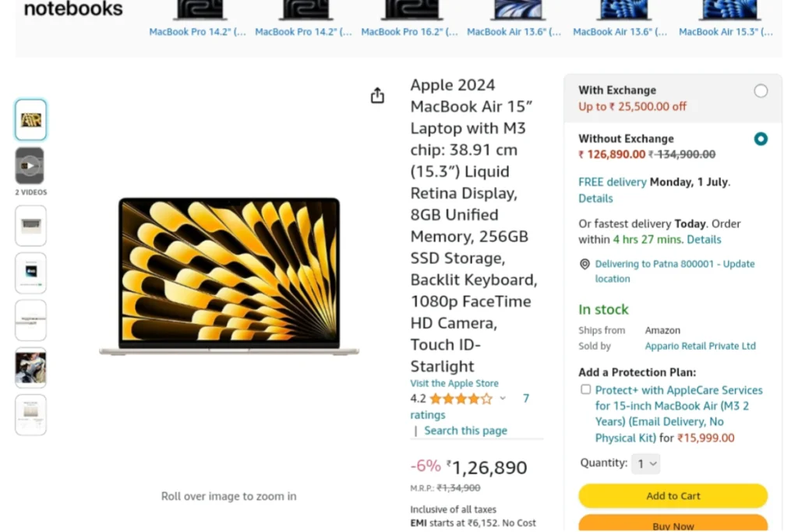Play the product videos thumbnail
Screen dimensions: 798x532
30,166
